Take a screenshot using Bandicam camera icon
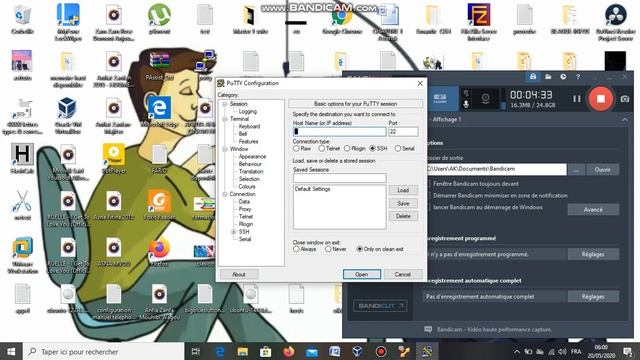 (624, 99)
